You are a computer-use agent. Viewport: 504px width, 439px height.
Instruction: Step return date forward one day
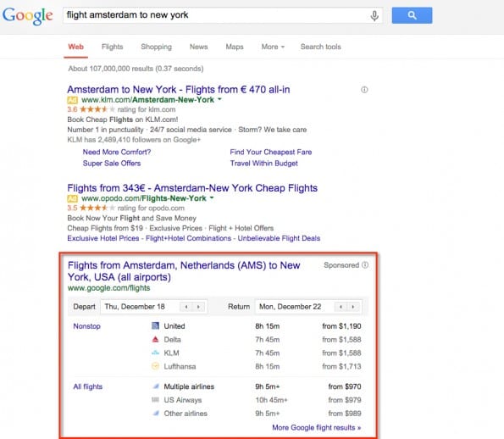point(353,307)
